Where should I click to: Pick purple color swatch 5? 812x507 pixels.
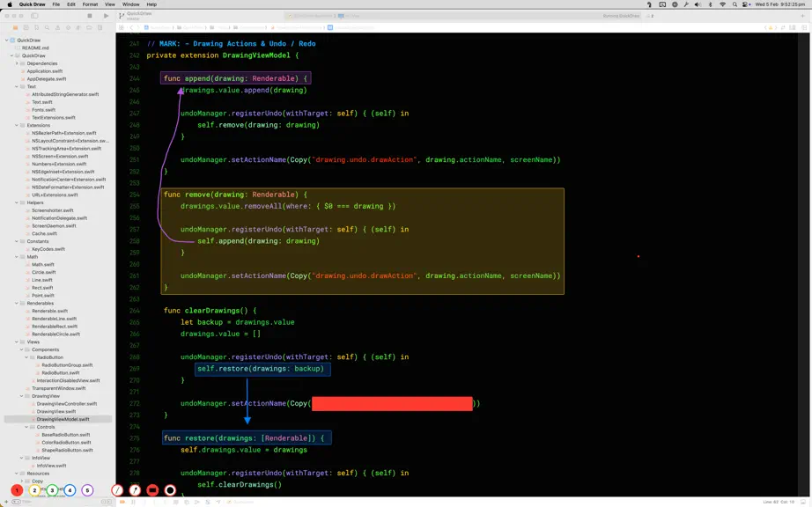tap(87, 490)
